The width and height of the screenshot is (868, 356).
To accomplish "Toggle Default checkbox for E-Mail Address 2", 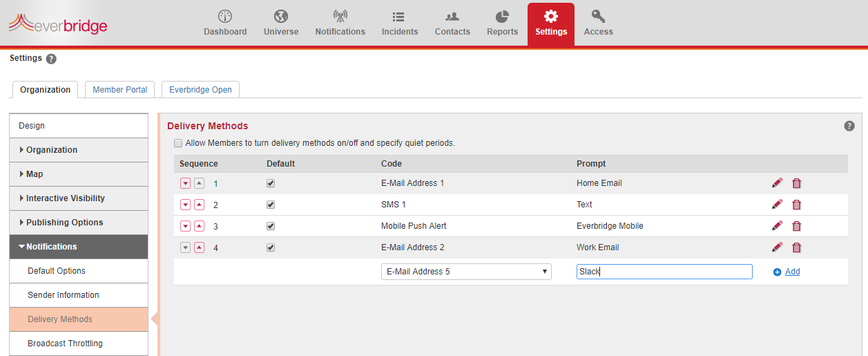I will [271, 247].
